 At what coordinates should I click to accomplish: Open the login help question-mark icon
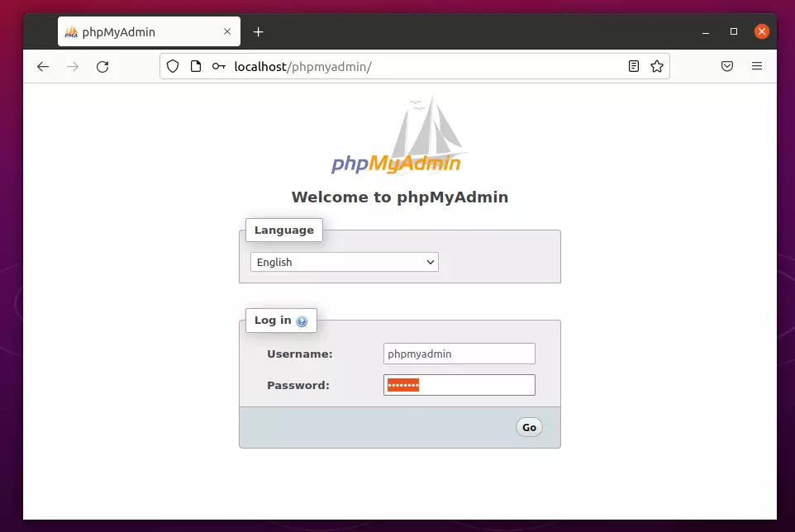[302, 321]
